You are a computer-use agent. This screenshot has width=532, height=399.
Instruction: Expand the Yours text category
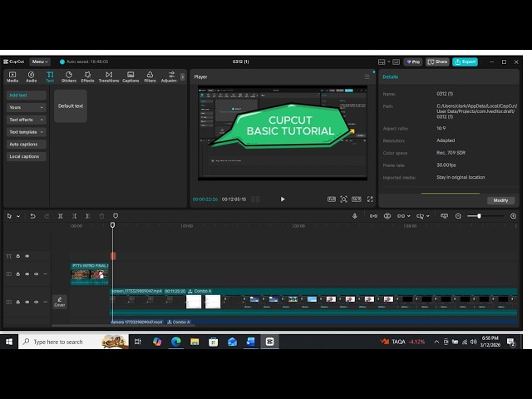(26, 107)
